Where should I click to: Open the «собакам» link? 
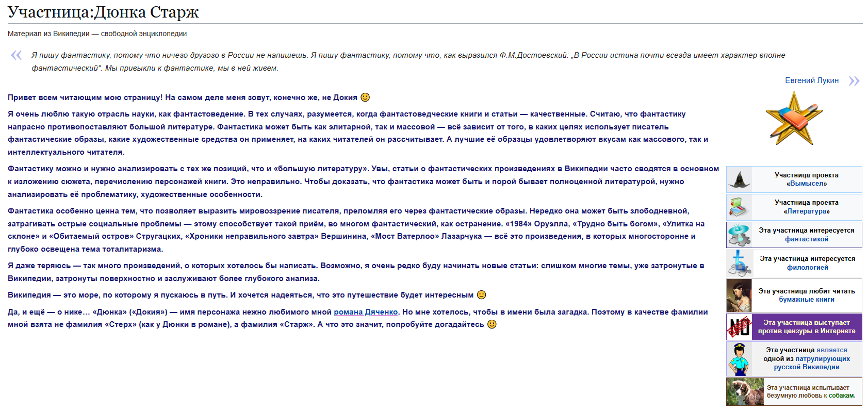(x=841, y=396)
